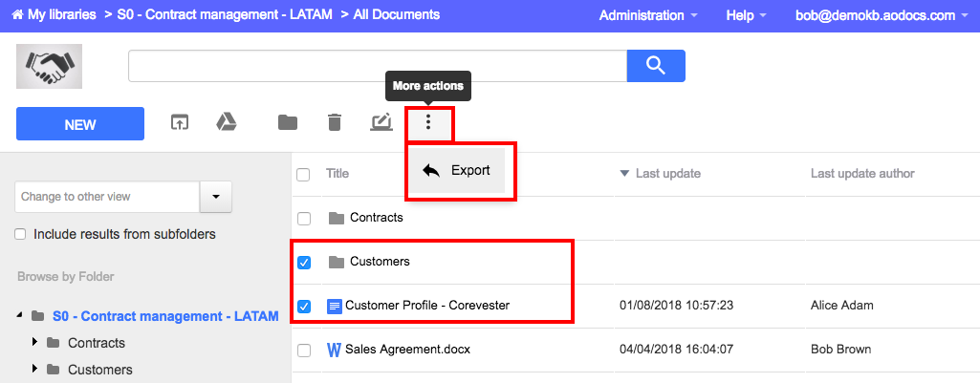Click the home icon beside My libraries
The width and height of the screenshot is (980, 383).
tap(17, 14)
